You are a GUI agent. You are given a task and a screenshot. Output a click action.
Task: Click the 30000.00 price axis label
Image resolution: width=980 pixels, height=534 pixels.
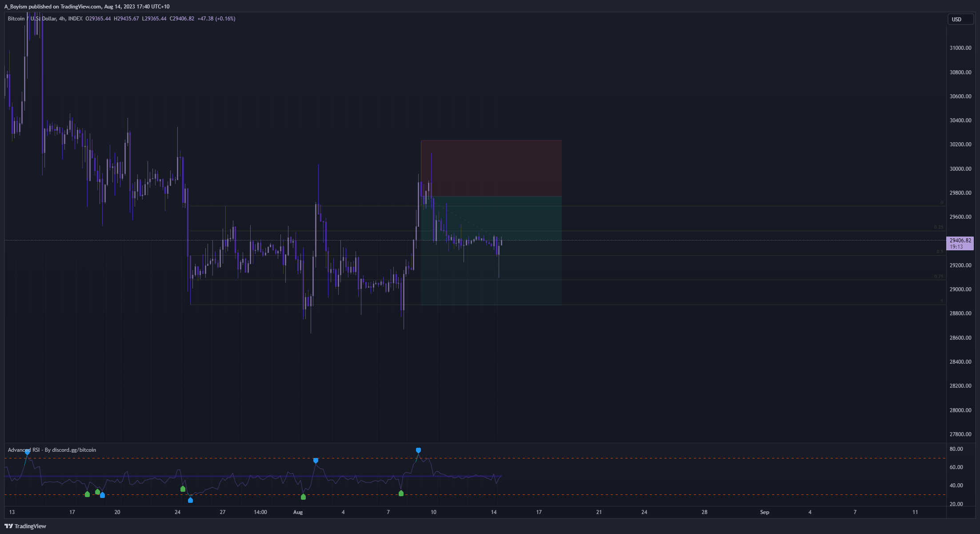960,169
